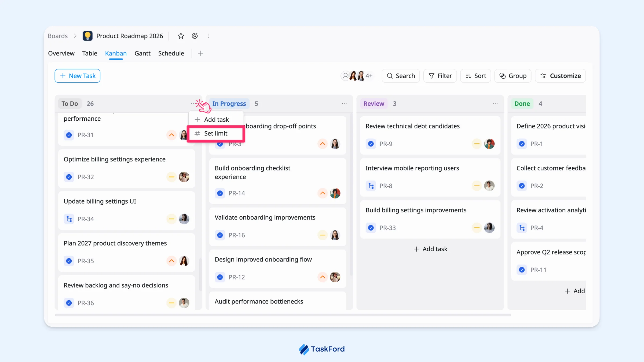Click the PR-34 subtask type icon
Viewport: 644px width, 362px height.
(x=69, y=219)
